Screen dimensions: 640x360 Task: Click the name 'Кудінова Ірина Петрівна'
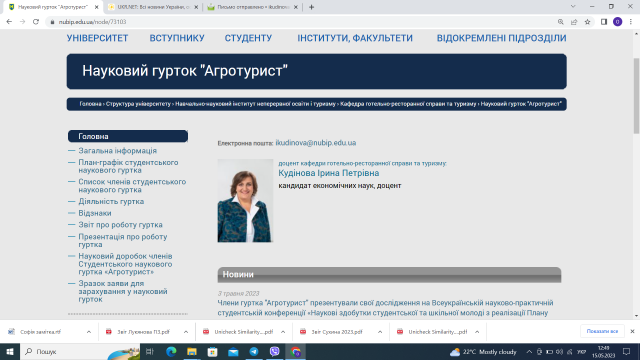point(329,173)
